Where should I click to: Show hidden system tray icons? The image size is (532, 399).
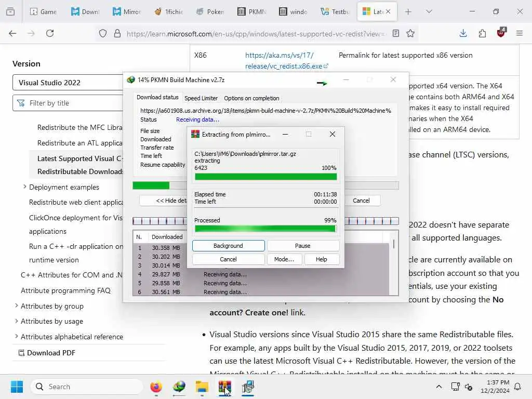438,387
